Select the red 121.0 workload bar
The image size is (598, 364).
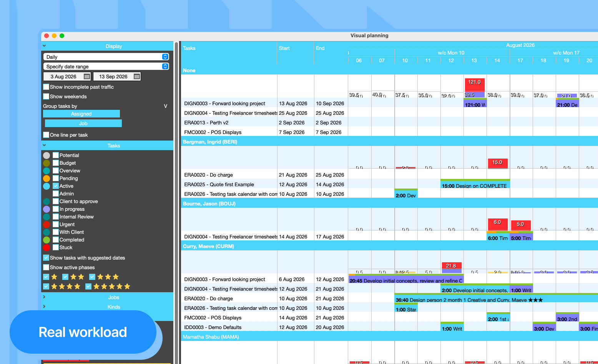(x=475, y=84)
